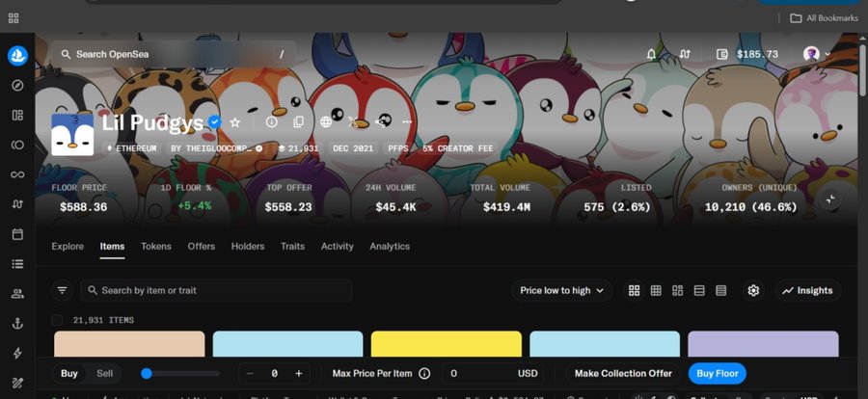Screen dimensions: 868x399
Task: Open the Price low to high sort dropdown
Action: pos(562,290)
